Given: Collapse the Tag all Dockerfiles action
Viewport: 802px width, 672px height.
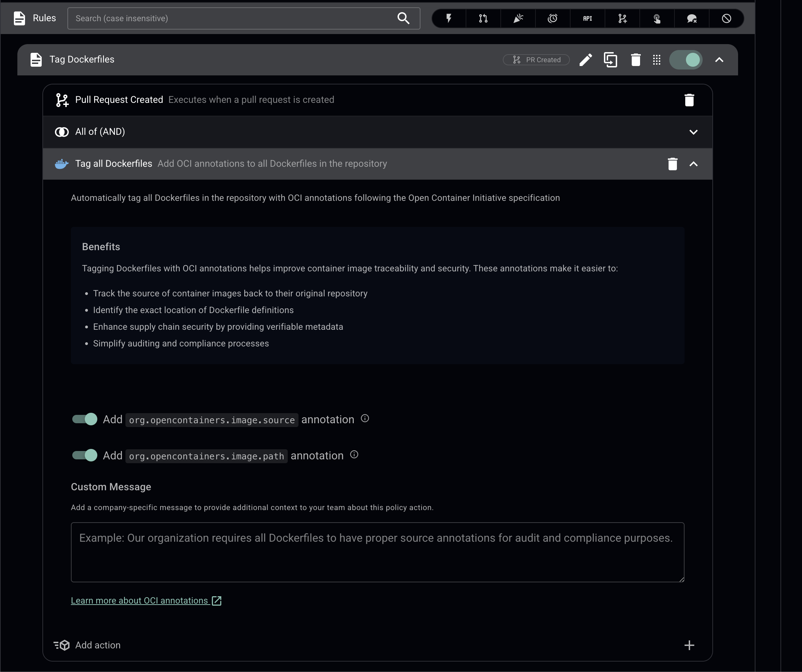Looking at the screenshot, I should [x=693, y=164].
